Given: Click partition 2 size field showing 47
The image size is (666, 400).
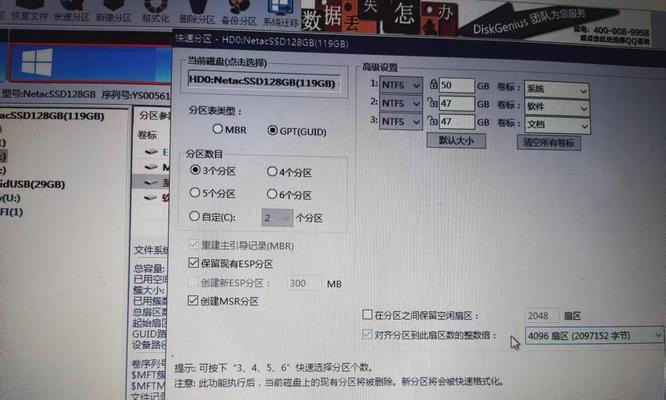Looking at the screenshot, I should click(x=457, y=104).
